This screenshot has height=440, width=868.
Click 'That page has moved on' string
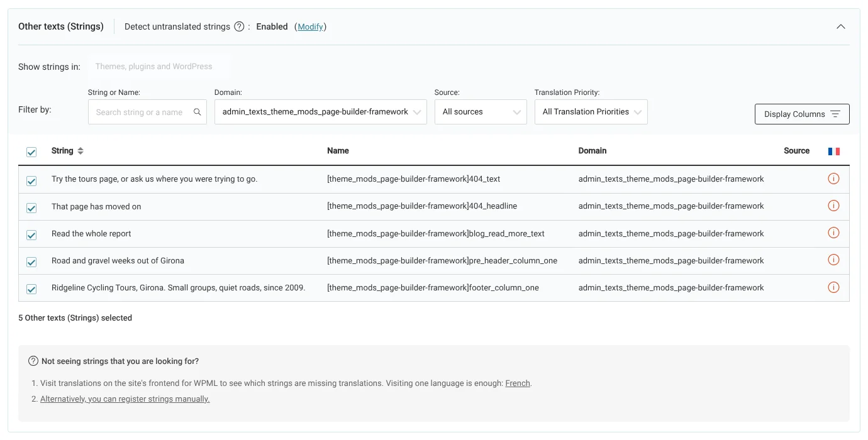[x=96, y=206]
